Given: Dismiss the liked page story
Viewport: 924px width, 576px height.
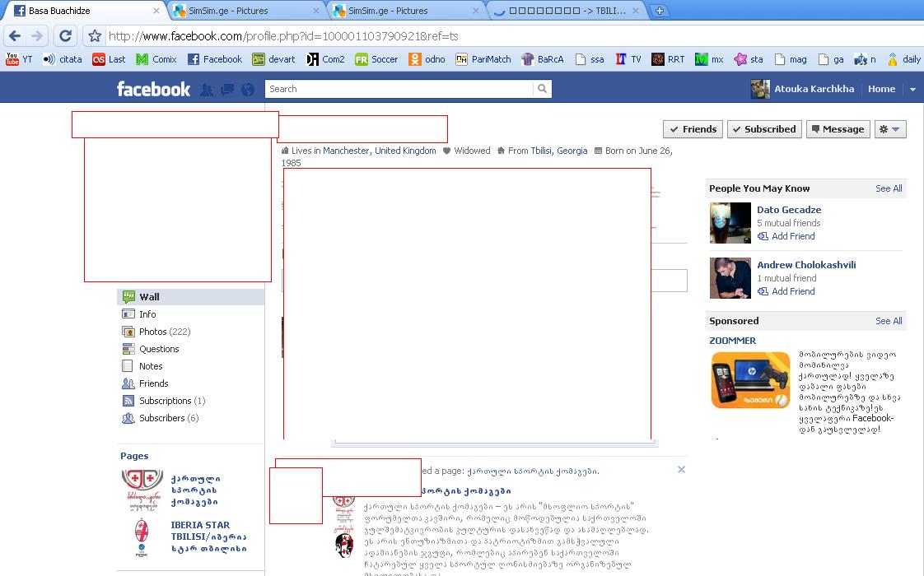Looking at the screenshot, I should (x=681, y=469).
